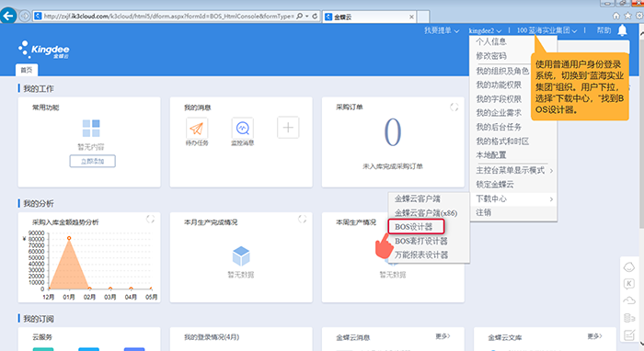This screenshot has height=351, width=644.
Task: Open the browser home icon
Action: (616, 16)
